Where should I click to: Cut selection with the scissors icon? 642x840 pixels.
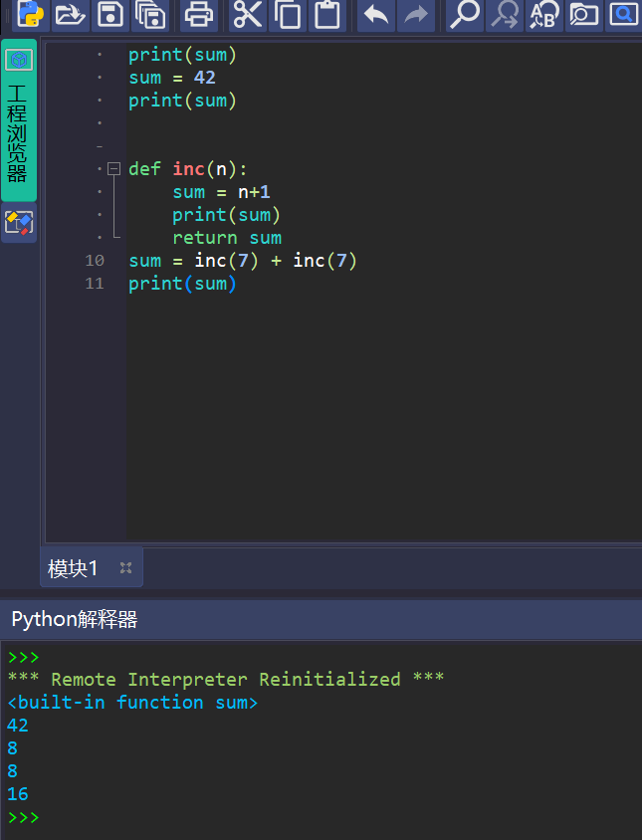click(x=248, y=15)
